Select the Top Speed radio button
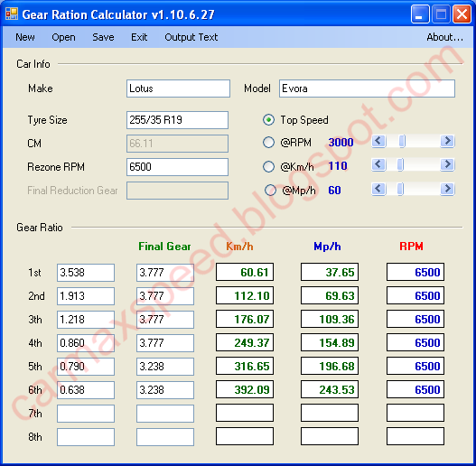 click(268, 120)
